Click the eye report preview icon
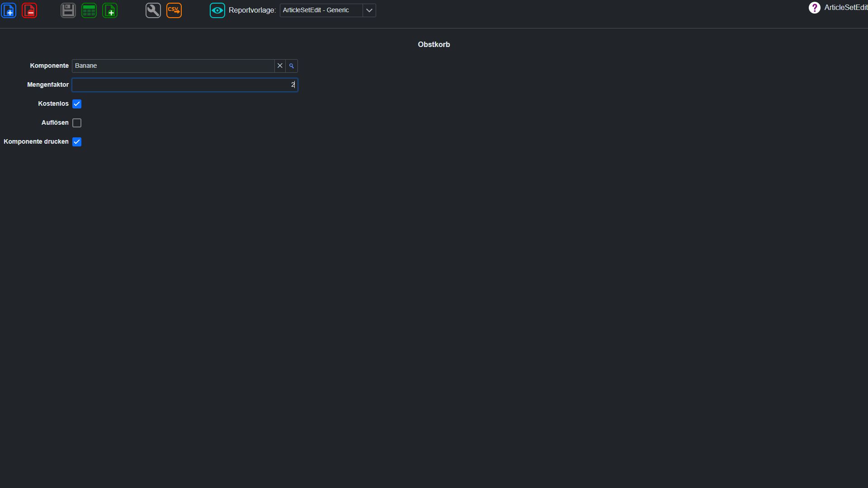The width and height of the screenshot is (868, 488). 217,10
